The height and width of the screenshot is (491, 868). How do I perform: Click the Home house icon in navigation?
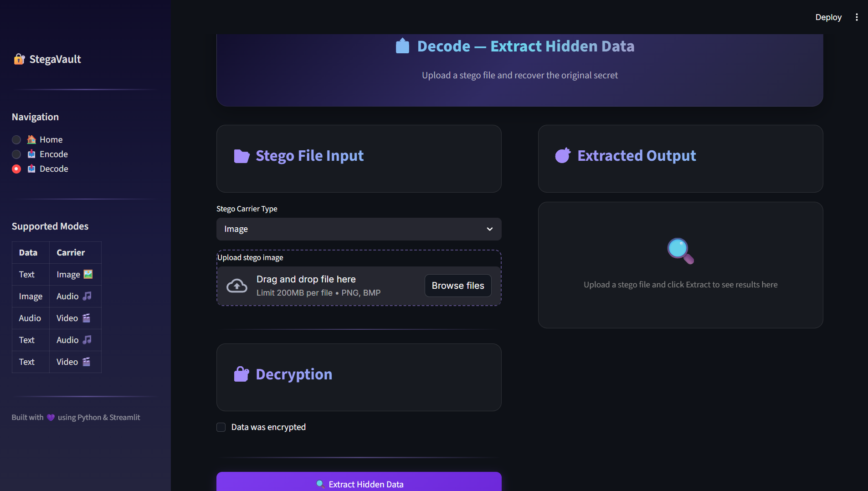[x=31, y=139]
